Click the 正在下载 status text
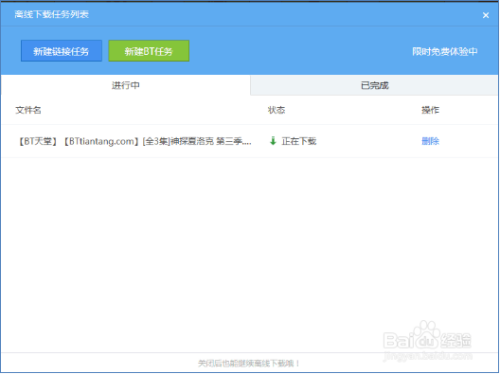The image size is (500, 374). [x=299, y=141]
